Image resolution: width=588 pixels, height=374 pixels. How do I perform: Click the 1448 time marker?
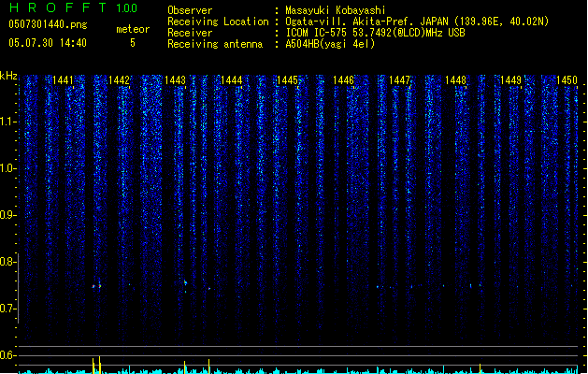coord(455,80)
